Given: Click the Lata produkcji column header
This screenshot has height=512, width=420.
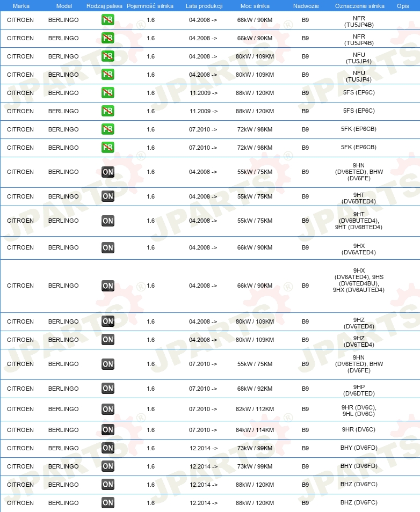Looking at the screenshot, I should tap(204, 6).
